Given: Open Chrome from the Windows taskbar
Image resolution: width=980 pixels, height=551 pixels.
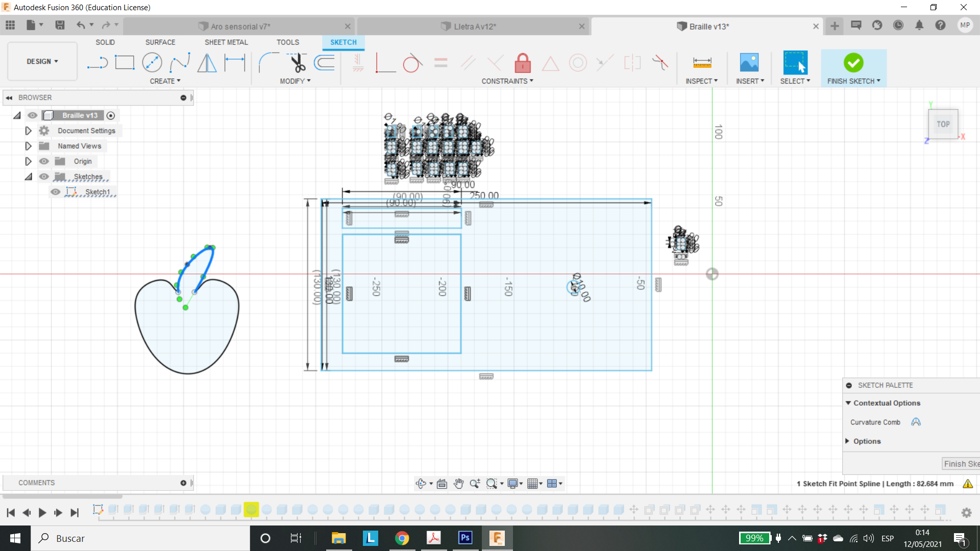Looking at the screenshot, I should coord(402,538).
